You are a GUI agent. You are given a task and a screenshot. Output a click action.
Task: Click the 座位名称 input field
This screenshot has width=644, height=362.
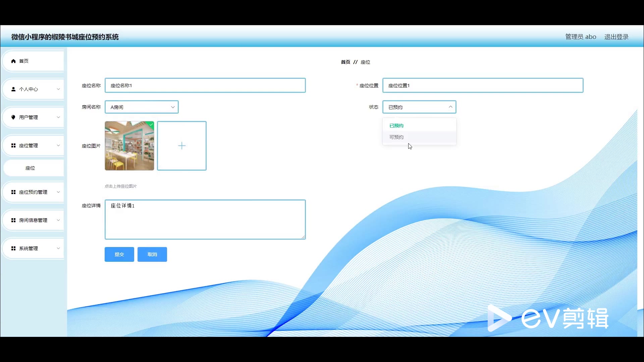tap(205, 85)
